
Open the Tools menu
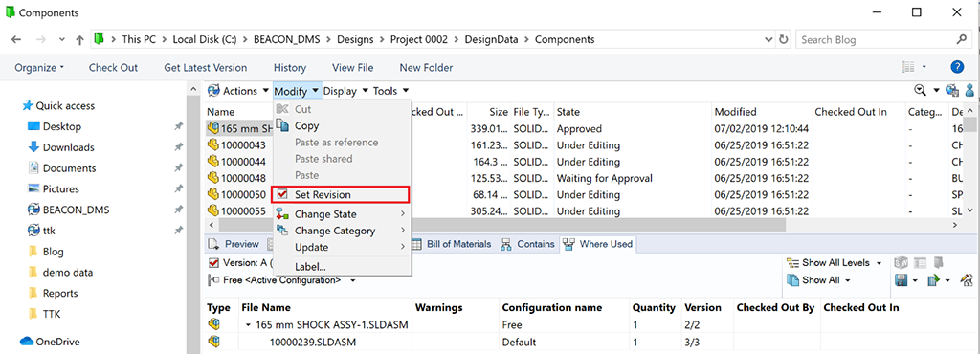click(390, 91)
